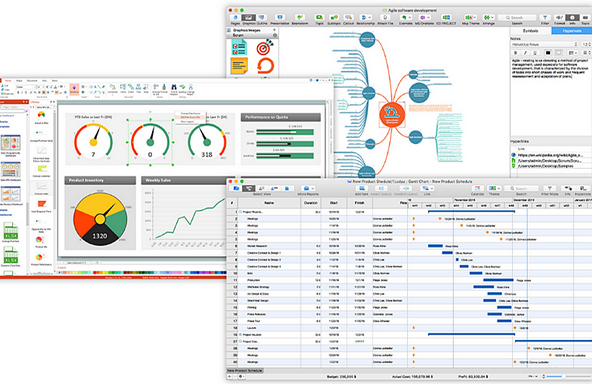Open Helvetica Neue font dropdown in Notes
This screenshot has height=384, width=592.
pyautogui.click(x=545, y=45)
